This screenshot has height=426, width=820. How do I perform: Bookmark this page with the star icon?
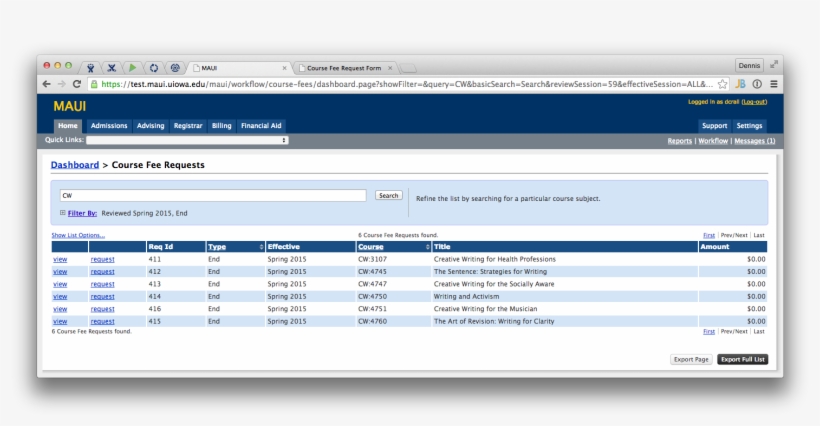(x=723, y=85)
